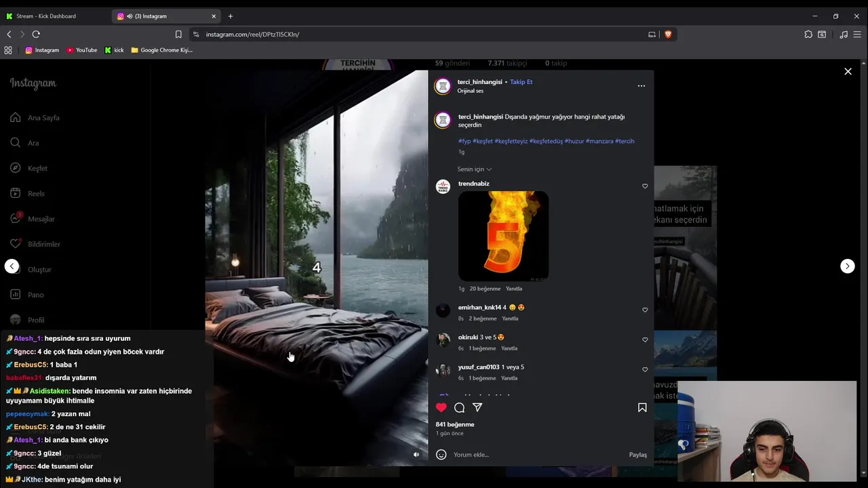The width and height of the screenshot is (868, 488).
Task: Open terci_hinhangisi profile from post header
Action: (479, 82)
